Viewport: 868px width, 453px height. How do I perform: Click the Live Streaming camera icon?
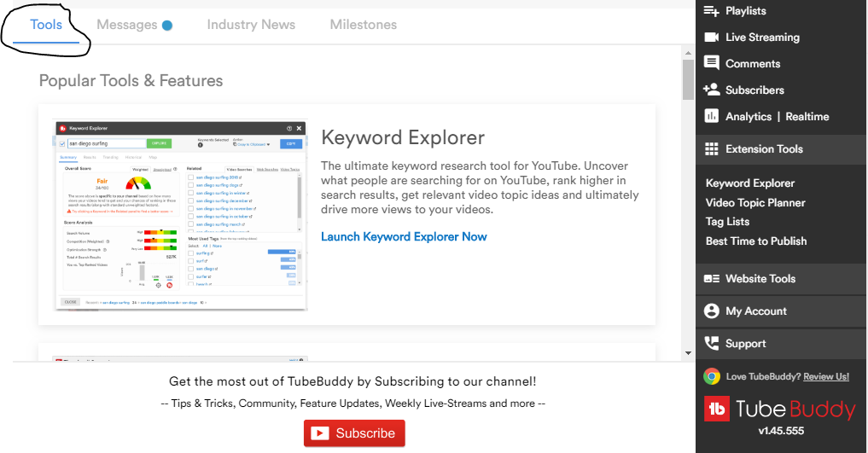[711, 37]
